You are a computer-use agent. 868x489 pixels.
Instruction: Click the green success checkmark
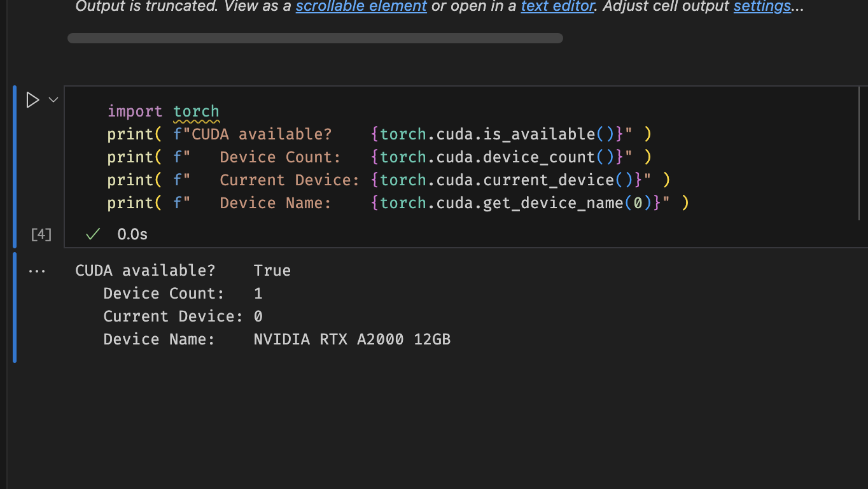point(93,234)
